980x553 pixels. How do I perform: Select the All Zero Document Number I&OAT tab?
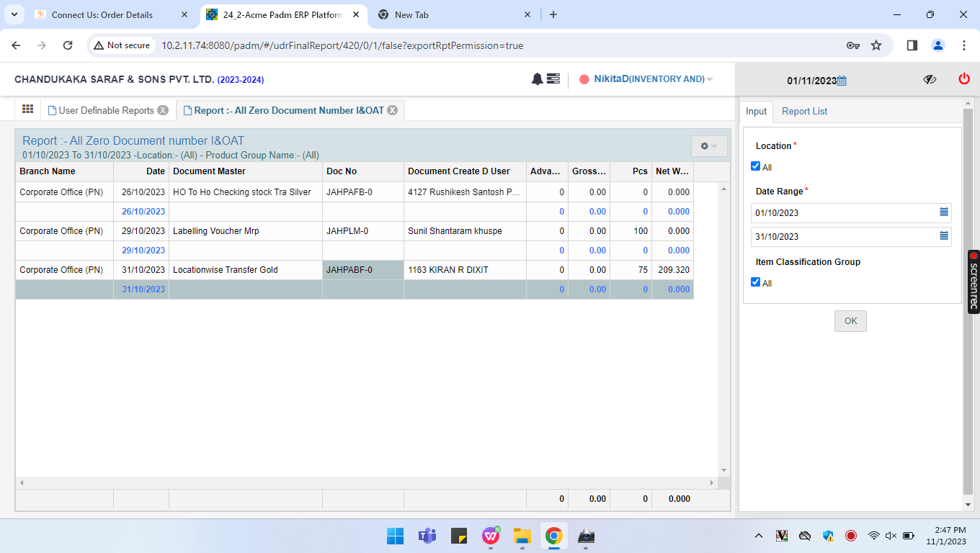[x=289, y=110]
